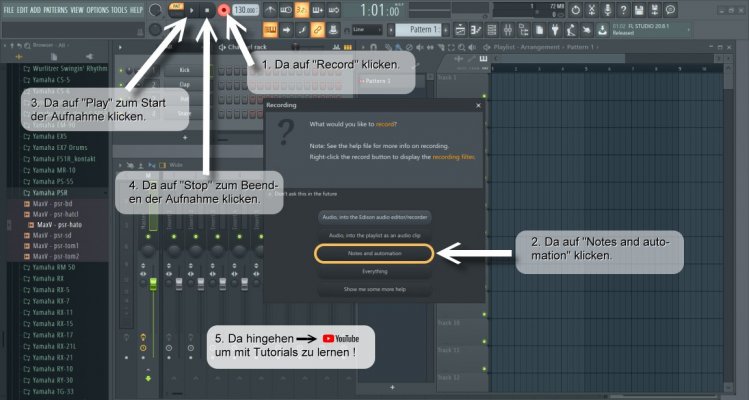Open the Plugin picker plug icon
This screenshot has height=400, width=749.
click(555, 30)
